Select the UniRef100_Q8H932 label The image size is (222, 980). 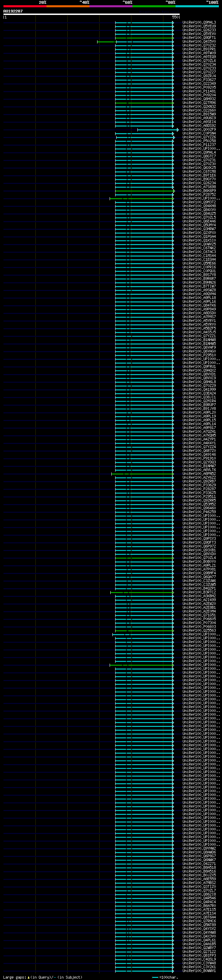coord(199,99)
